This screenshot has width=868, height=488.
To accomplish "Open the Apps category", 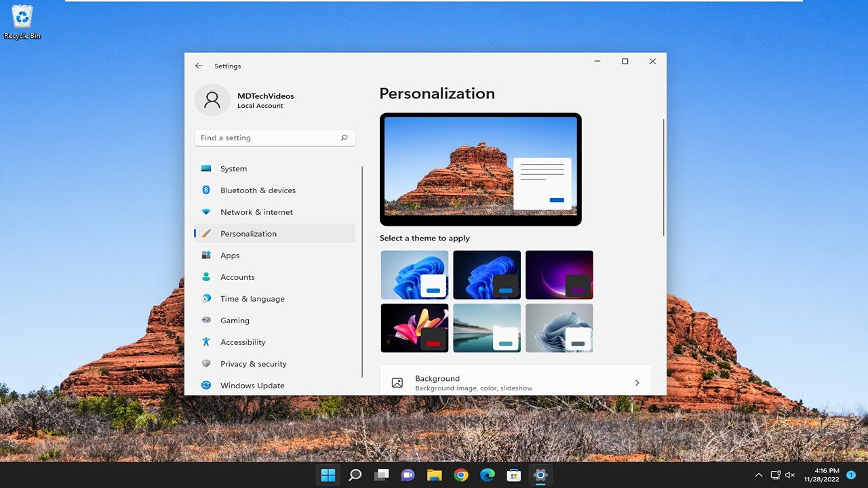I will tap(275, 256).
